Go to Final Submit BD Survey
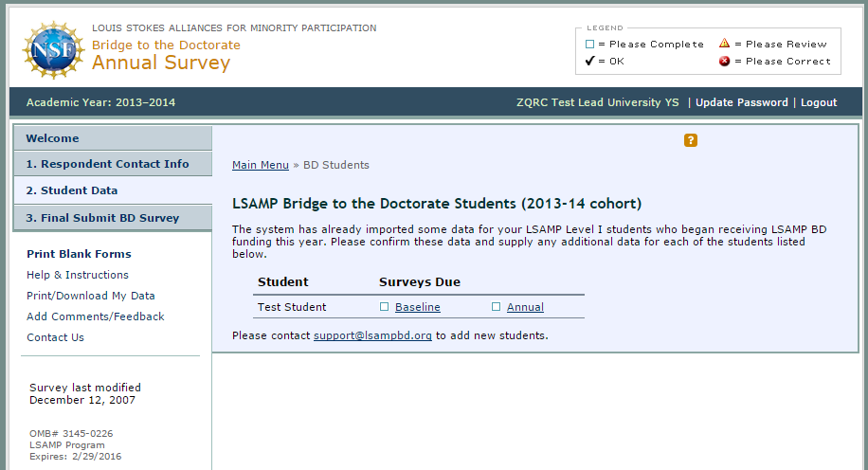The image size is (868, 470). (113, 218)
